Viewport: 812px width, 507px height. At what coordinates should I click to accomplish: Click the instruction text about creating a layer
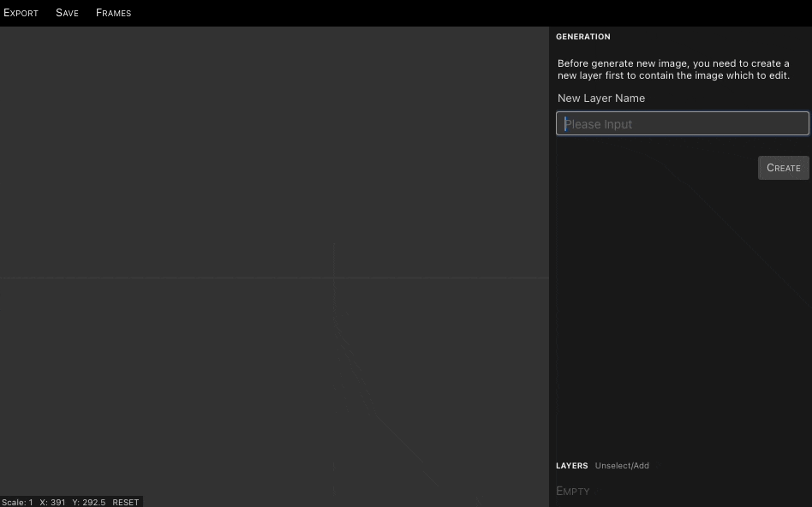tap(673, 69)
